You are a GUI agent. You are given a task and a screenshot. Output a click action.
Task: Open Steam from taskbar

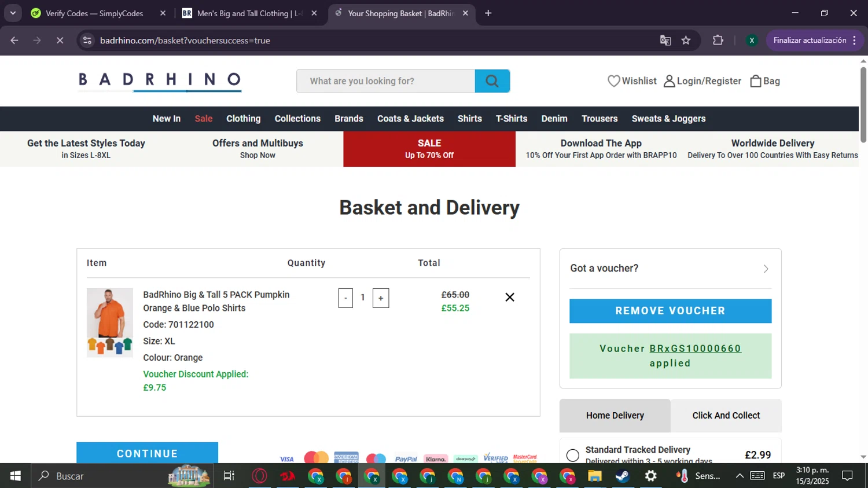click(x=623, y=476)
